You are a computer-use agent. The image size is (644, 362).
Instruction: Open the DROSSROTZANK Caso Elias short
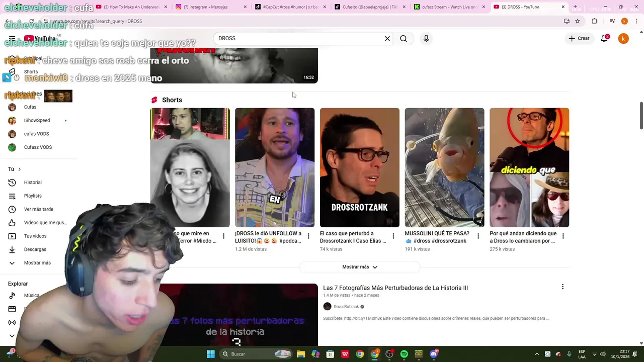(360, 167)
